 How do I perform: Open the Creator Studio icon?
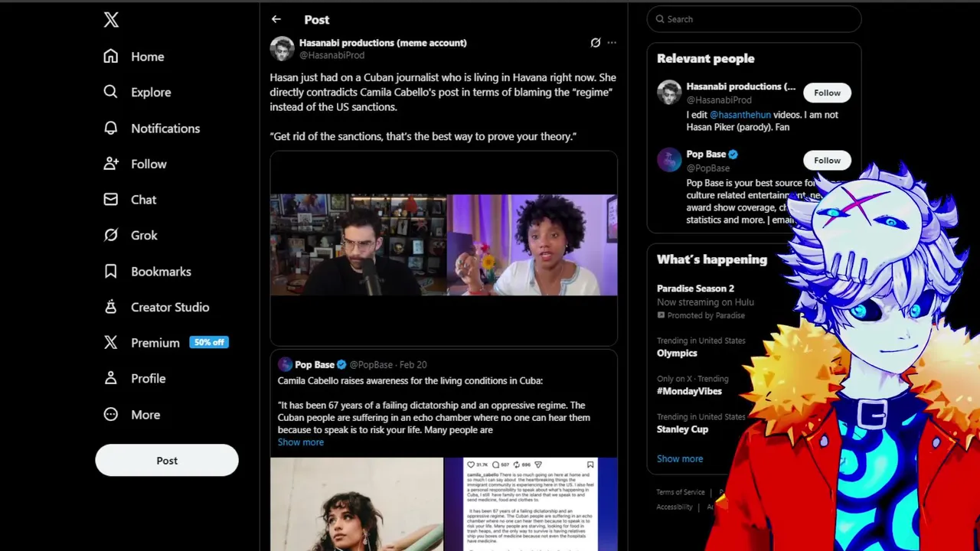(x=111, y=307)
